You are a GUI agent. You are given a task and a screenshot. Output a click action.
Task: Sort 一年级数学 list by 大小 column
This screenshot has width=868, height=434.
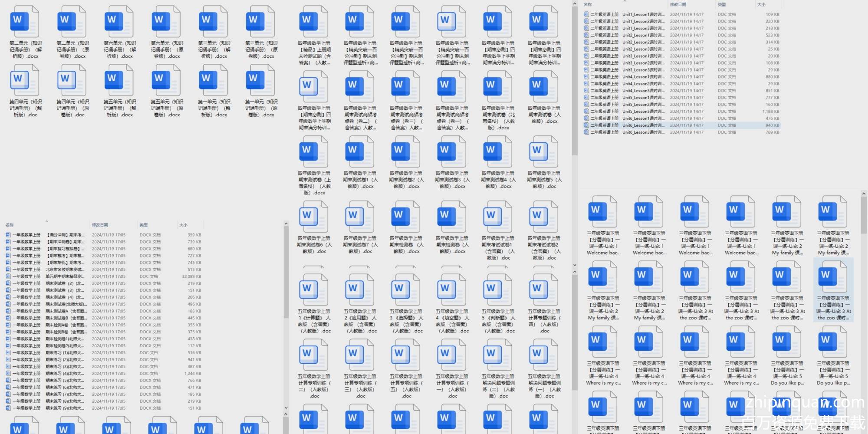coord(184,225)
